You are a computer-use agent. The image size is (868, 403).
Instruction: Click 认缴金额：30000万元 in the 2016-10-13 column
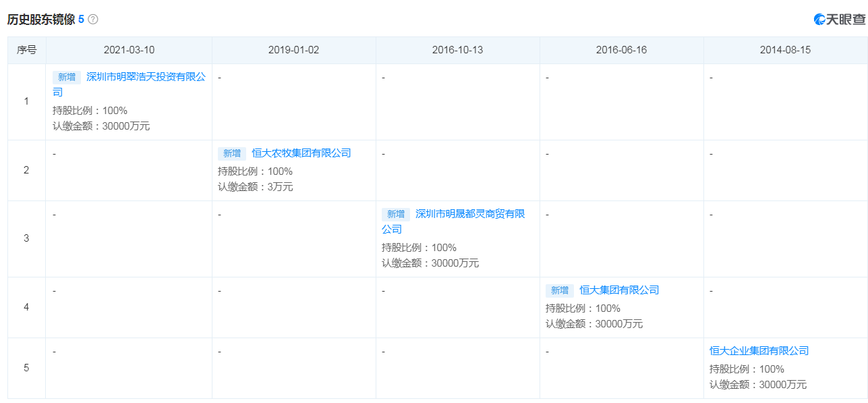[x=430, y=263]
